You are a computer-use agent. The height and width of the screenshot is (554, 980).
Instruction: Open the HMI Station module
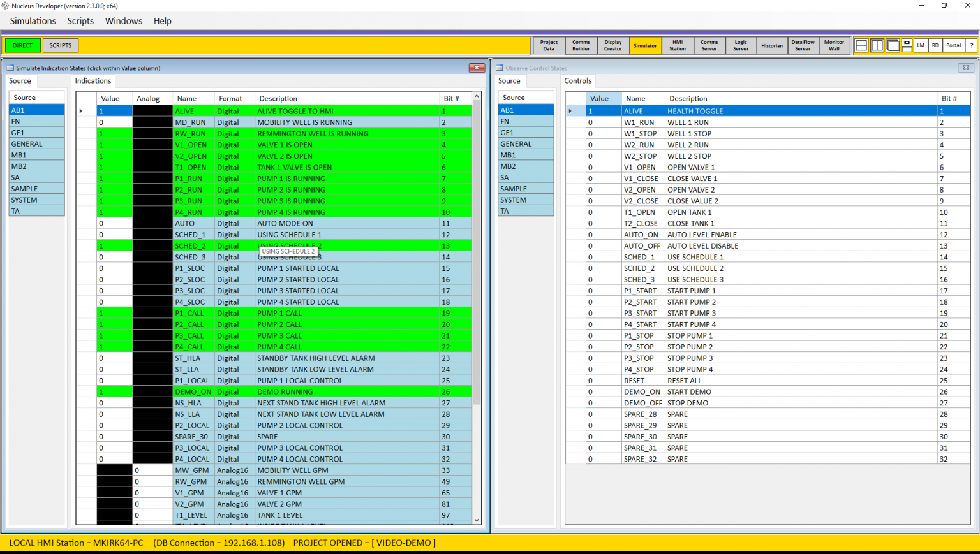(677, 45)
